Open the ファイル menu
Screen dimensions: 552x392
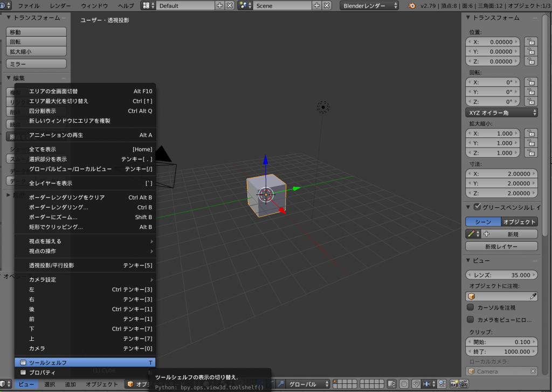[29, 5]
